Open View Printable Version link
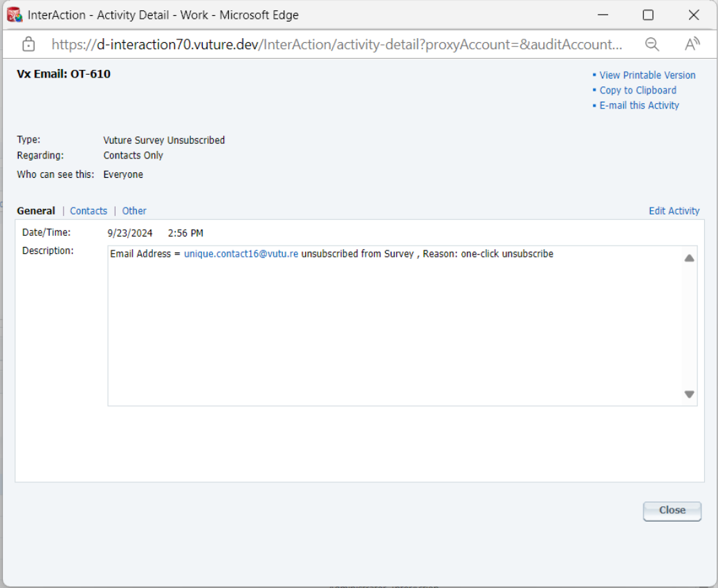This screenshot has height=588, width=718. pos(647,75)
